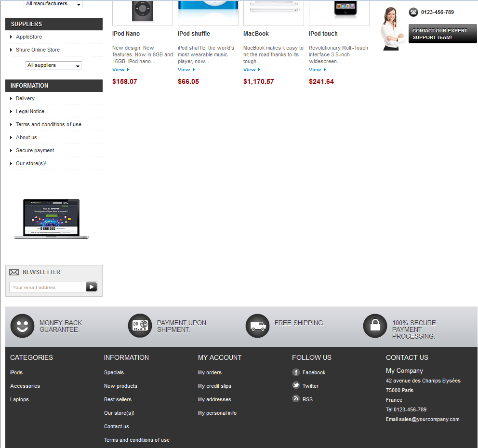478x448 pixels.
Task: Click the arrow next to MacBook View
Action: [259, 70]
